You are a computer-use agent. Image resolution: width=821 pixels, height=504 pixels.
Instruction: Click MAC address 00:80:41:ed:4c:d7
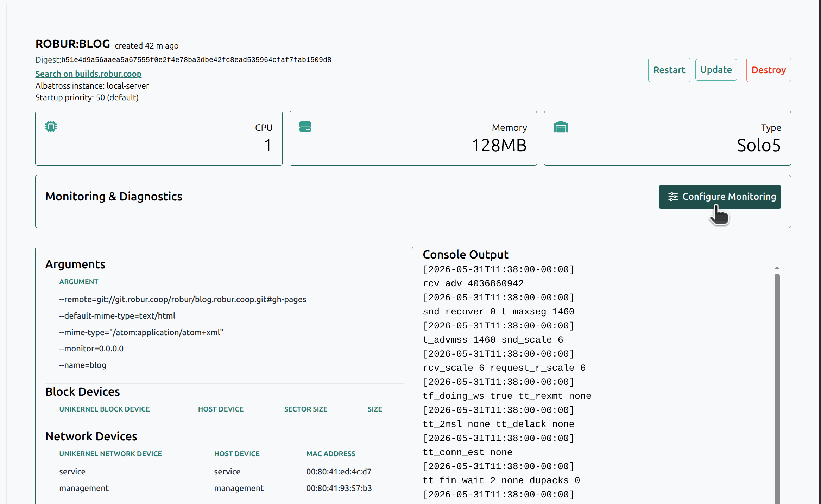pyautogui.click(x=339, y=472)
